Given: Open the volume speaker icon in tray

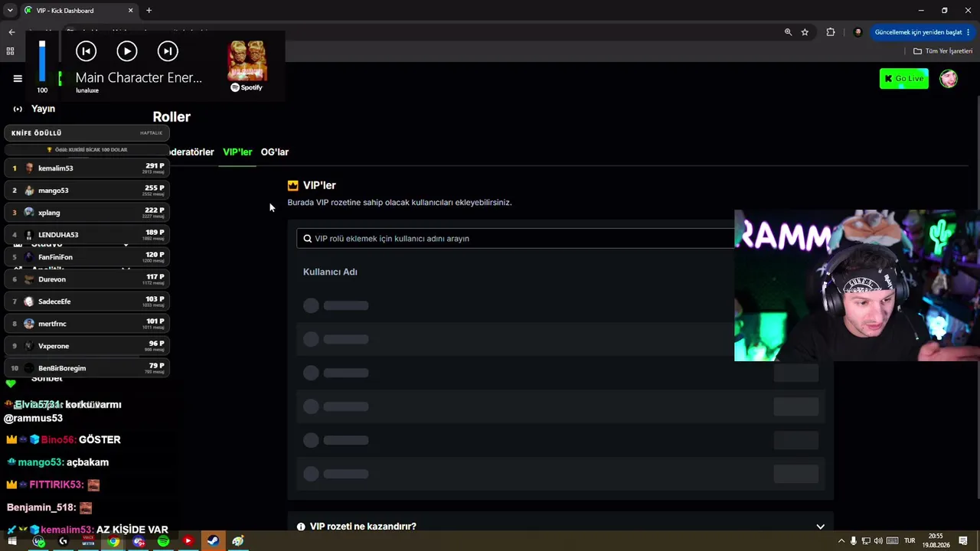Looking at the screenshot, I should pyautogui.click(x=878, y=541).
